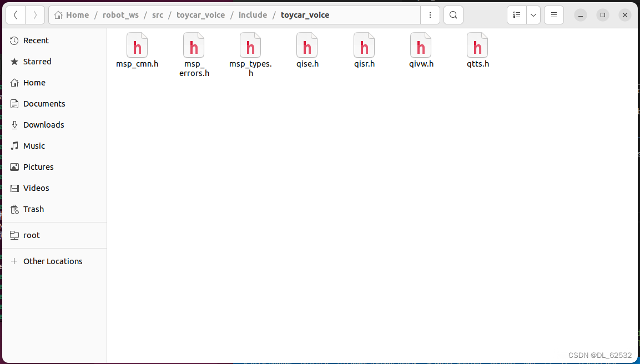
Task: Go to Home in the sidebar
Action: (55, 83)
